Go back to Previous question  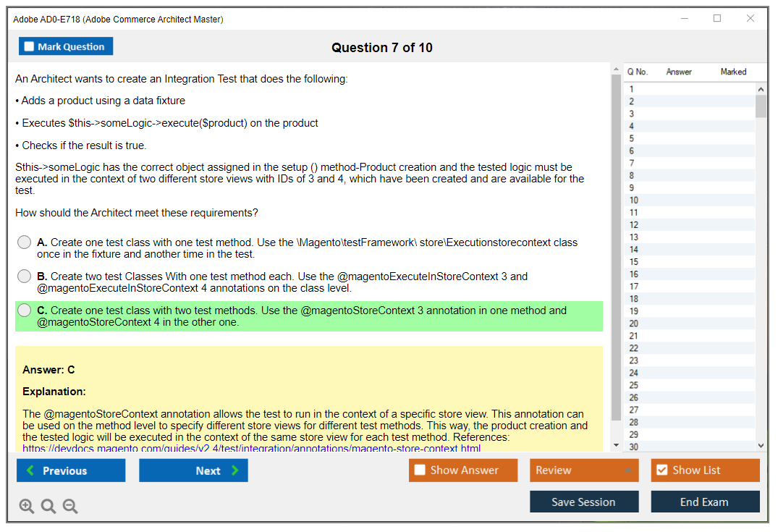click(x=71, y=470)
